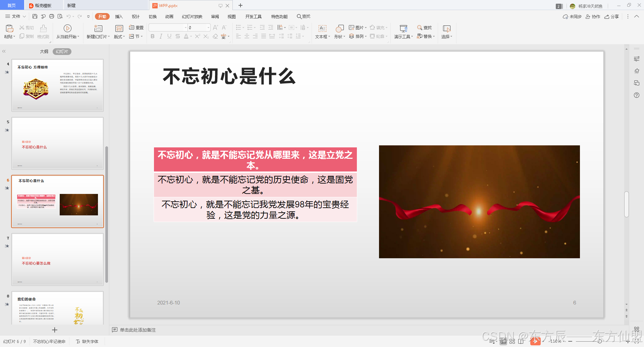The width and height of the screenshot is (644, 347).
Task: Click the star animation icon in right sidebar
Action: pos(637,71)
